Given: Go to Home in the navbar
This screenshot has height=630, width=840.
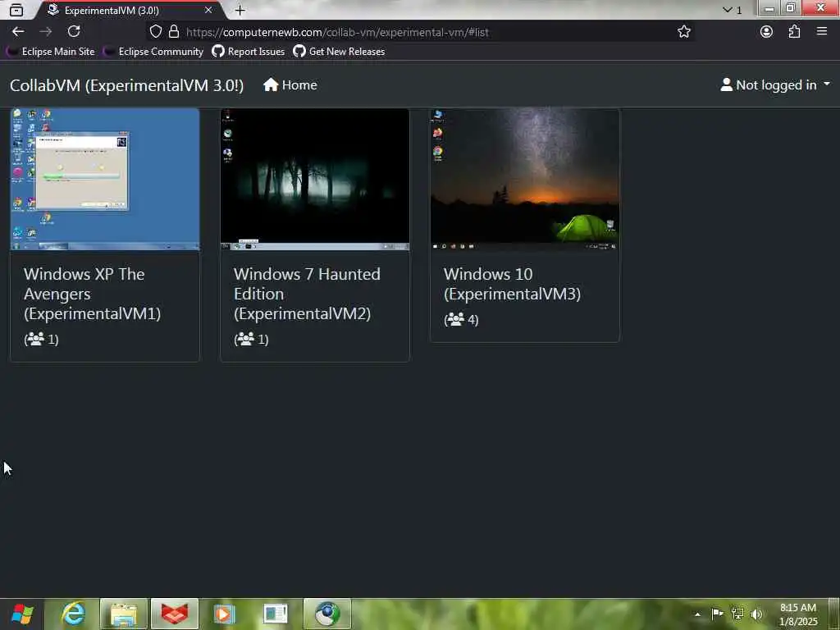Looking at the screenshot, I should pyautogui.click(x=290, y=85).
